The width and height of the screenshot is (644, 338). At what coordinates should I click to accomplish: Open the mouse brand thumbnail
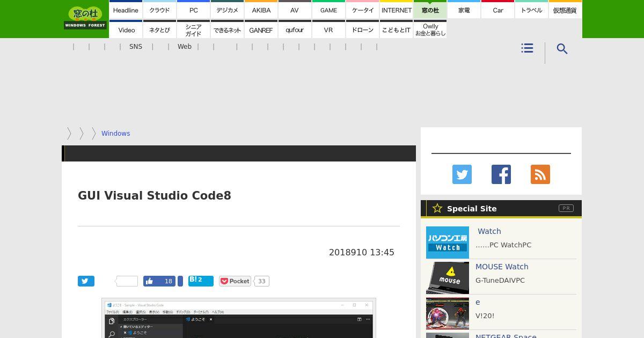(448, 278)
